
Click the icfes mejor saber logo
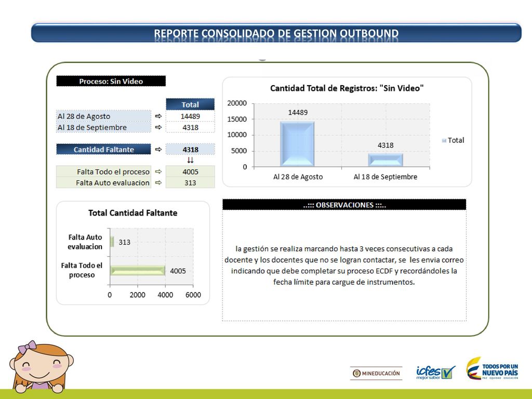point(436,372)
